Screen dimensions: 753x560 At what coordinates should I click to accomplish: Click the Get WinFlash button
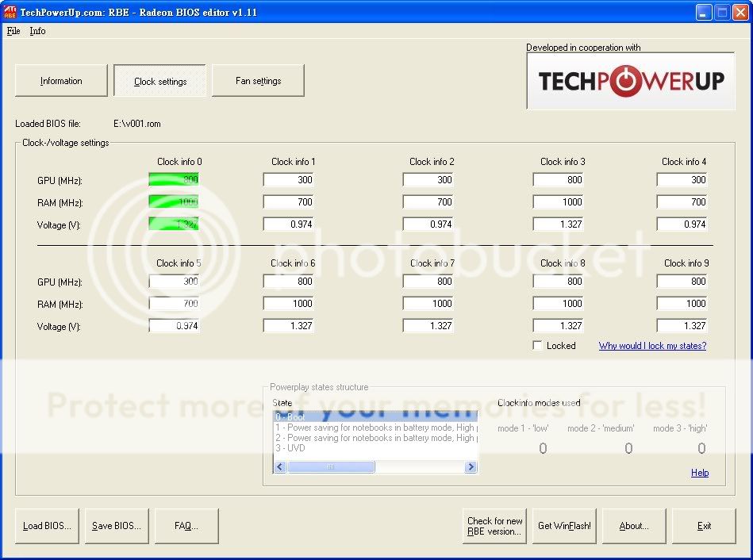coord(564,526)
